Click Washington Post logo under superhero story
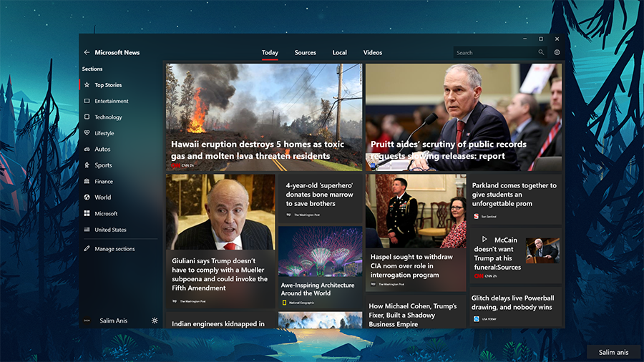Screen dimensions: 644x362 (x=289, y=215)
